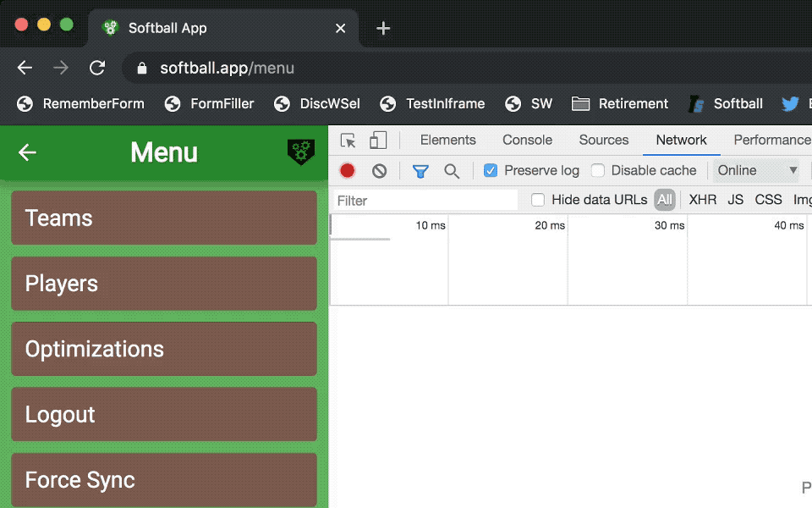Uncheck Preserve log checkbox
Viewport: 812px width, 508px height.
coord(491,170)
